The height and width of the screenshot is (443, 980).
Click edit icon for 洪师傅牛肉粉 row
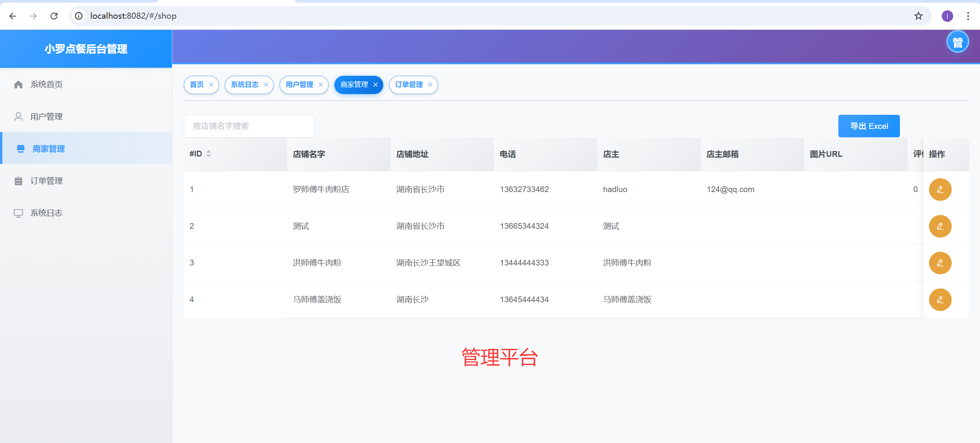point(940,263)
